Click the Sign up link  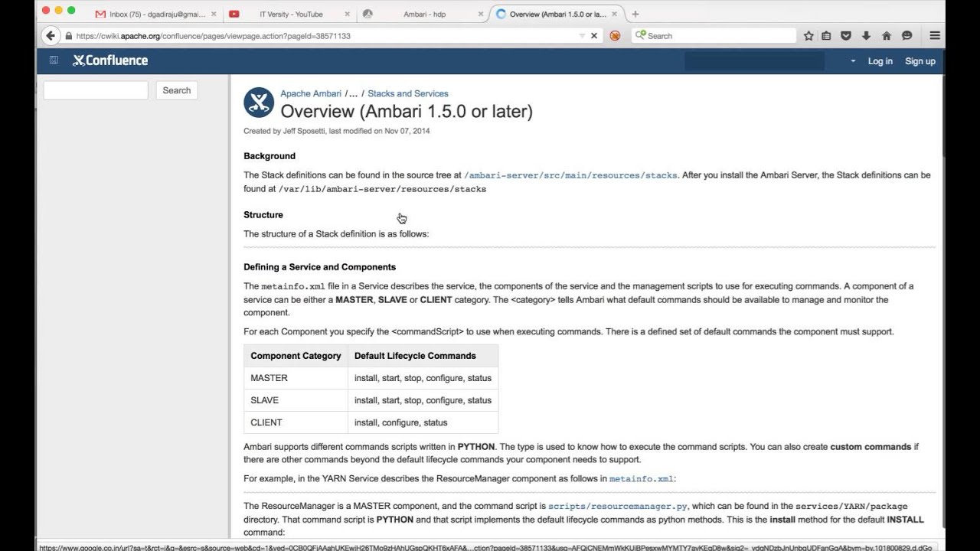[920, 61]
